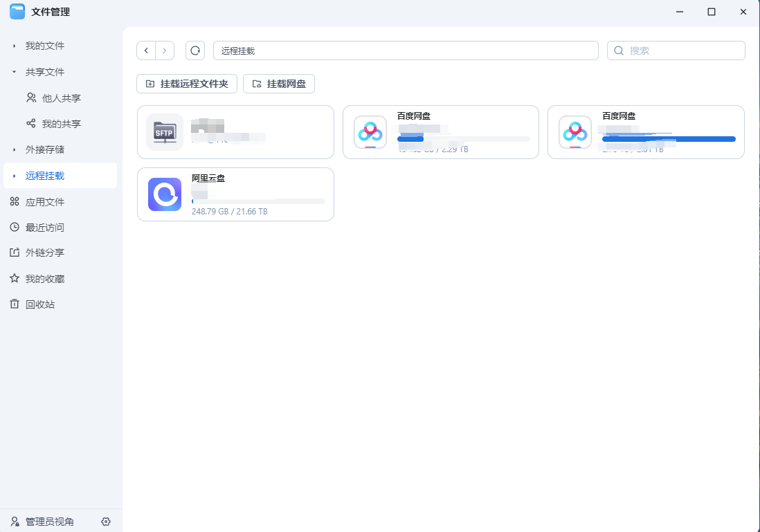The width and height of the screenshot is (760, 532).
Task: Focus the 搜索 search box
Action: tap(676, 51)
